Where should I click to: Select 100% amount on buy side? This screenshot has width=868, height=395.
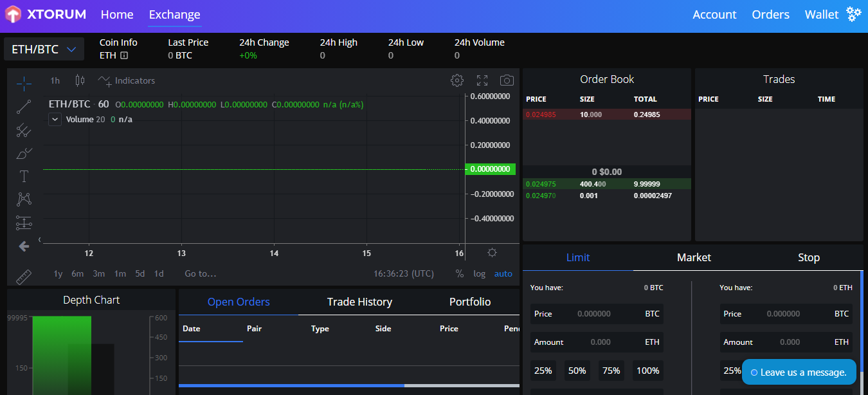tap(647, 371)
